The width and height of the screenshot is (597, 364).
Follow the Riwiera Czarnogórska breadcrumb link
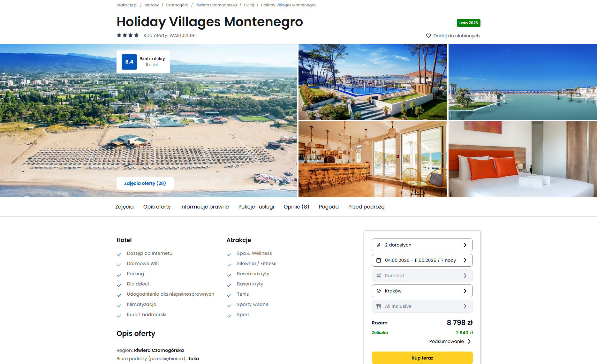click(216, 5)
